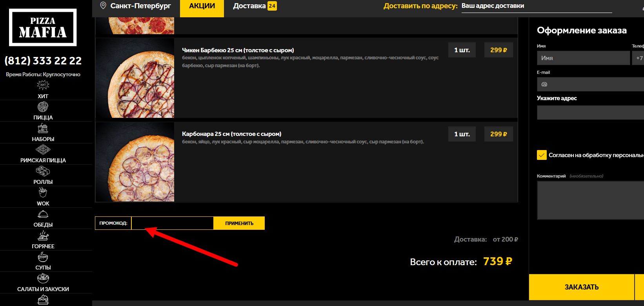Open the САЛАТЫ И ЗАКУСКИ salad icon
The height and width of the screenshot is (306, 644).
coord(43,279)
